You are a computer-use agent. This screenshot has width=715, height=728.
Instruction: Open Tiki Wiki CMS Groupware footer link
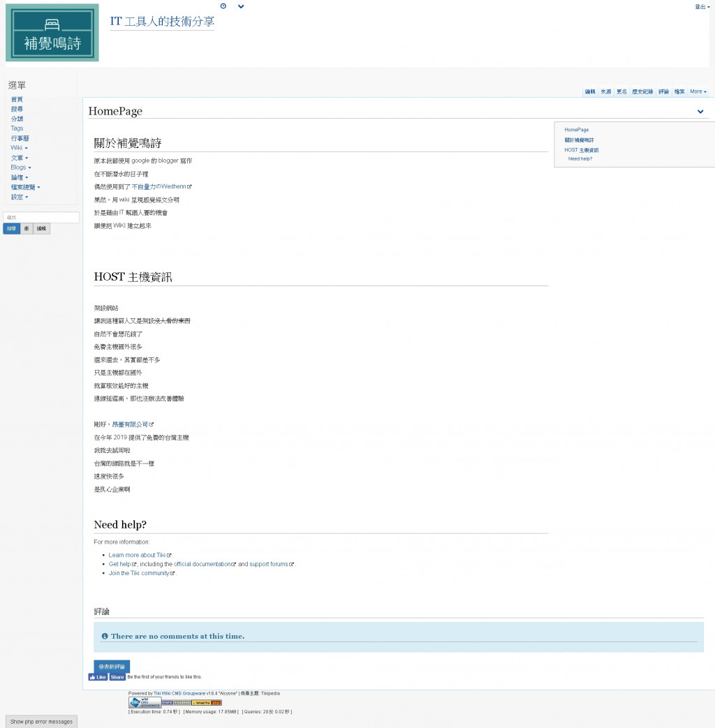[x=179, y=694]
